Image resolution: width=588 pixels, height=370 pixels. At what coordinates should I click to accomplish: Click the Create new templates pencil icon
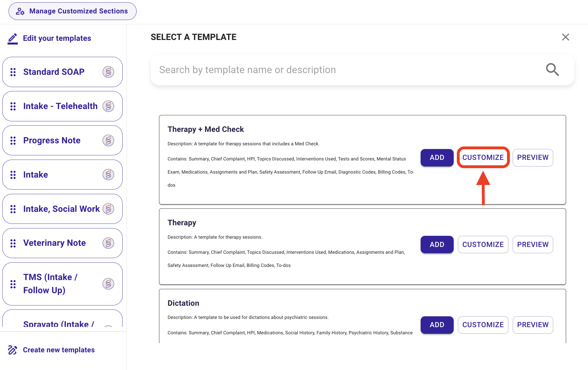13,350
